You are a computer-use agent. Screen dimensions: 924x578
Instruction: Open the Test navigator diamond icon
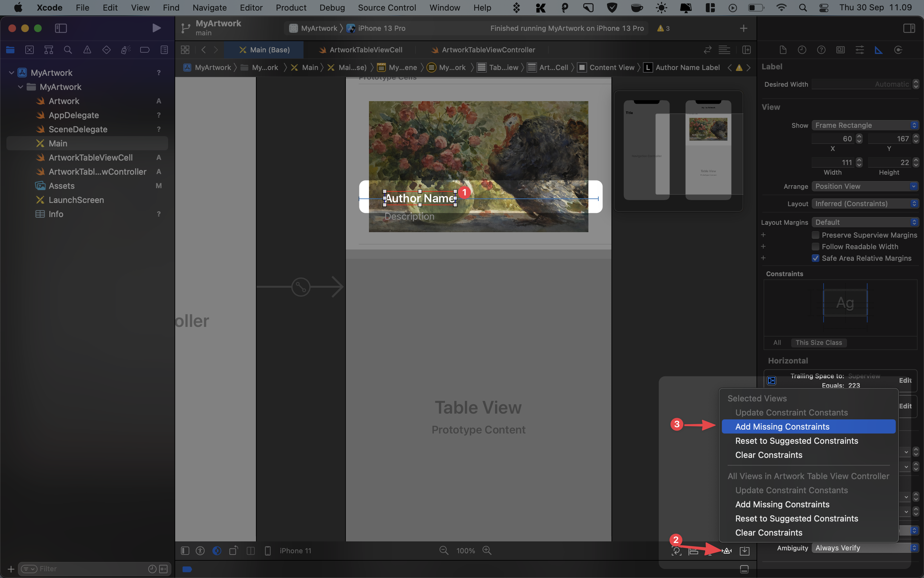(107, 50)
